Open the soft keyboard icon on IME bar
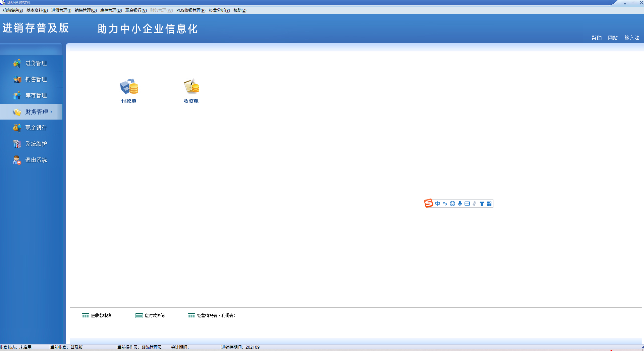 pos(467,204)
